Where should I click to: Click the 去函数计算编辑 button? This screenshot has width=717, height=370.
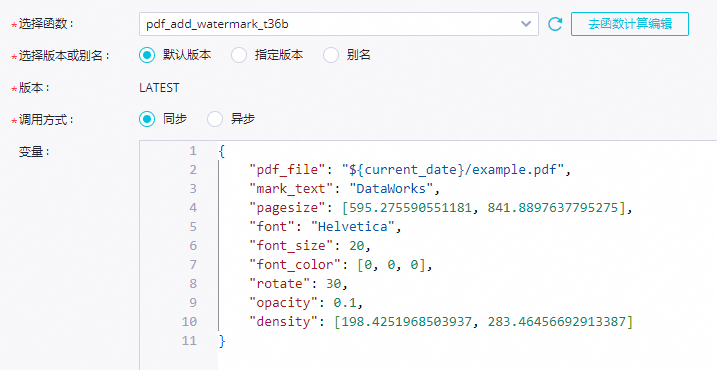630,24
